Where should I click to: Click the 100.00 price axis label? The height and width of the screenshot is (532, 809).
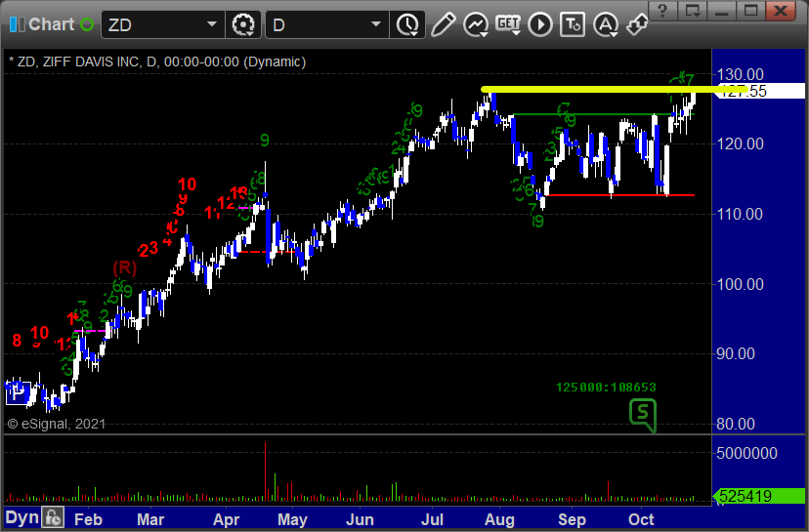[x=741, y=284]
